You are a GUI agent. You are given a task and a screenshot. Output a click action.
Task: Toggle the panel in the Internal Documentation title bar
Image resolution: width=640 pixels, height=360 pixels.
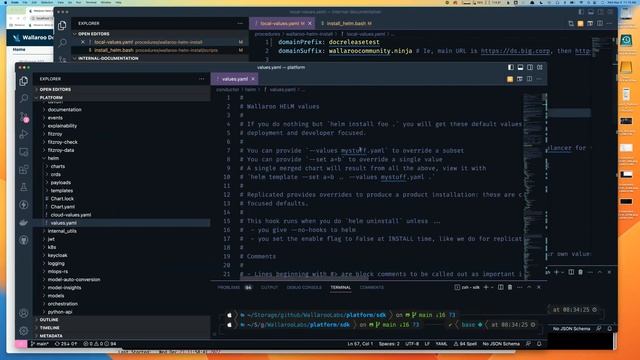(591, 12)
